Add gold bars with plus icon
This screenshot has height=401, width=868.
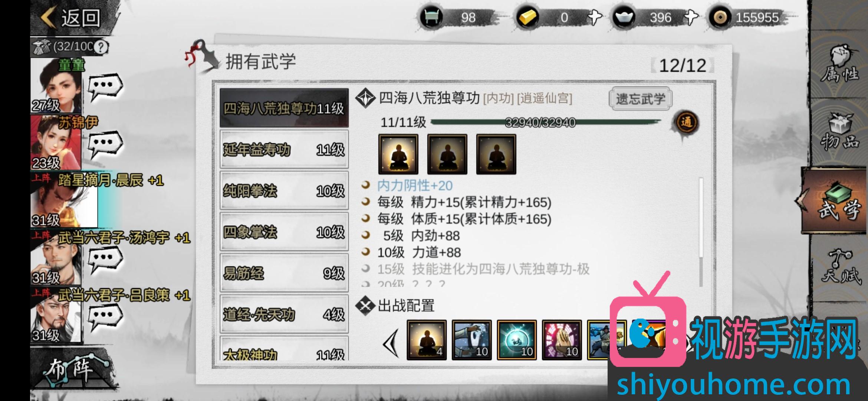point(595,17)
